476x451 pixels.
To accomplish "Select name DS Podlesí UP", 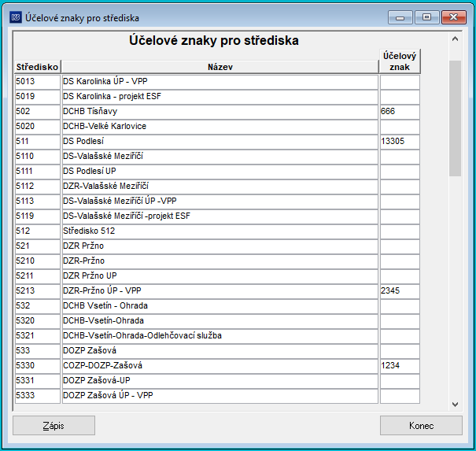I will [220, 172].
